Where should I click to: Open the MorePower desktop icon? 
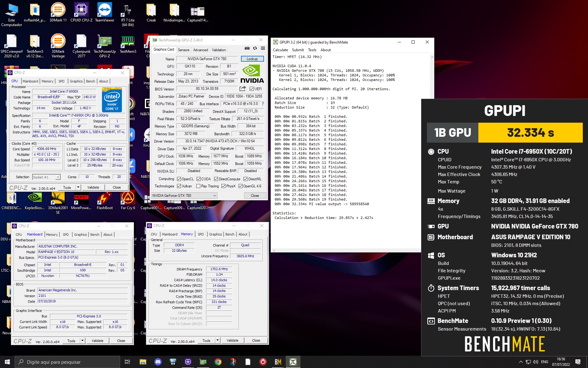pos(81,201)
